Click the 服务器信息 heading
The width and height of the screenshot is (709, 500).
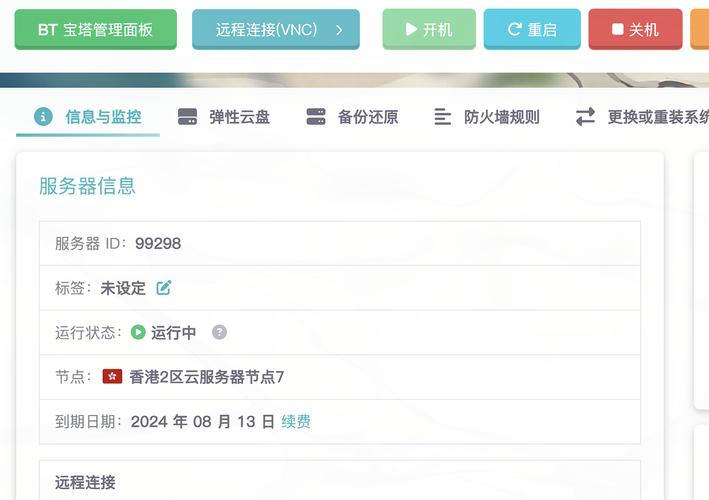point(87,186)
